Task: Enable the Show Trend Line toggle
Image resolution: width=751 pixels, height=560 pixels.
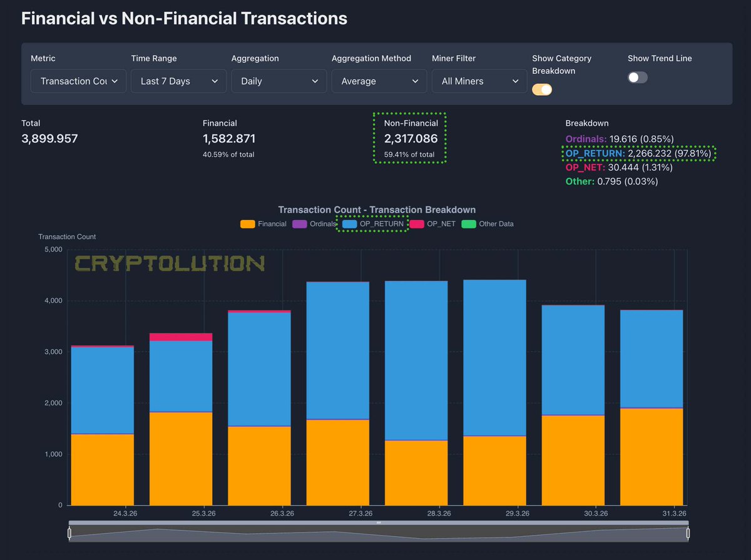Action: pyautogui.click(x=638, y=78)
